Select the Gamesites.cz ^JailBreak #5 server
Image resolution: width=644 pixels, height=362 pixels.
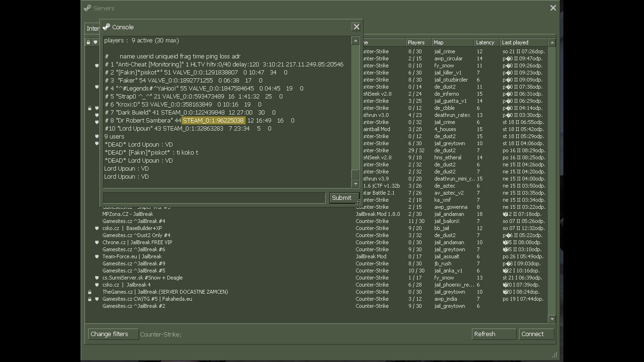point(316,271)
